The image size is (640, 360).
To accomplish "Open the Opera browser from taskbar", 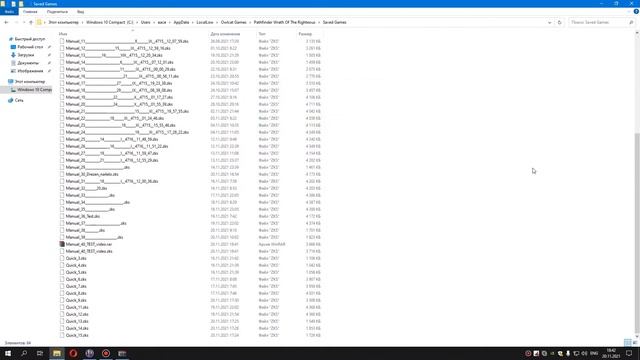I will tap(73, 353).
